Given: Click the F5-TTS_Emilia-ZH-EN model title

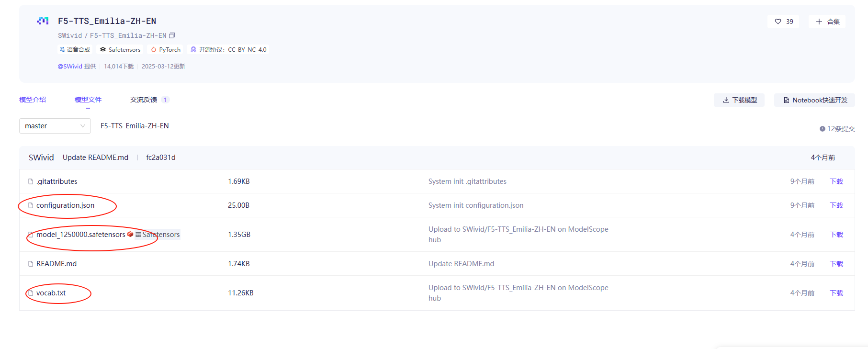Looking at the screenshot, I should [107, 21].
